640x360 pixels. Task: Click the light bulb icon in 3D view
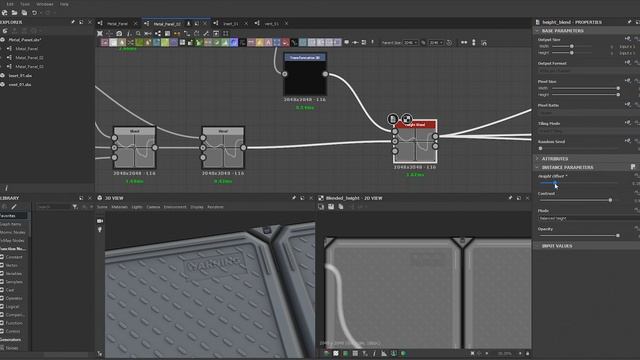100,230
